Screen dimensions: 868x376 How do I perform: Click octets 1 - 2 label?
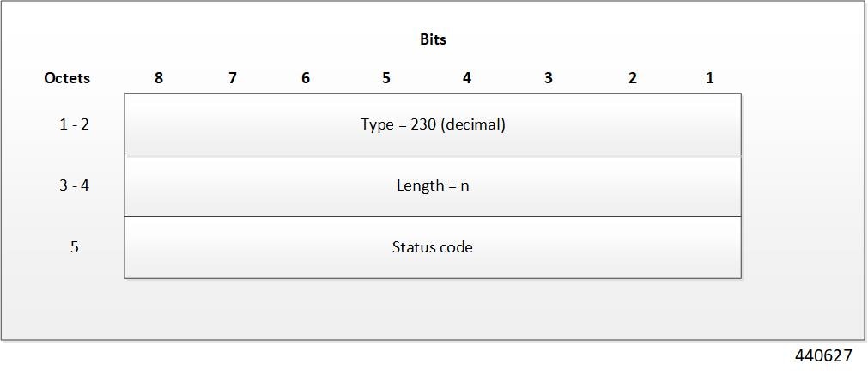click(x=74, y=124)
